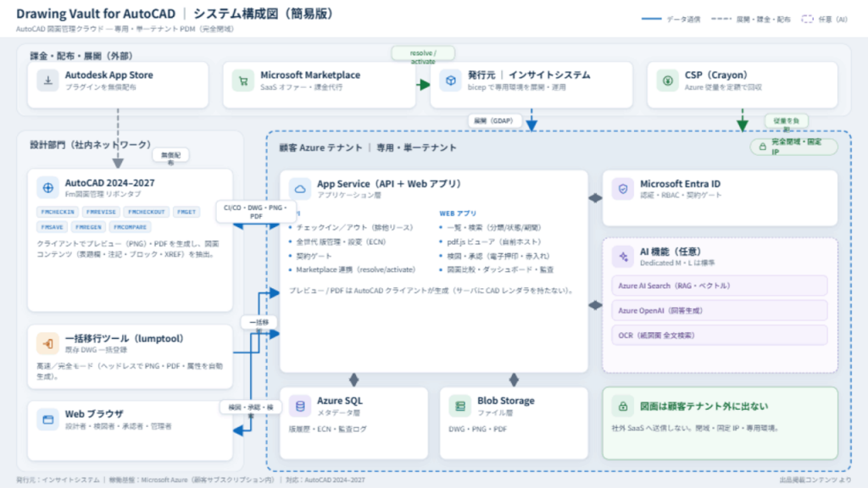Image resolution: width=868 pixels, height=488 pixels.
Task: Click the storage icon beside Blob Storage
Action: [x=459, y=406]
